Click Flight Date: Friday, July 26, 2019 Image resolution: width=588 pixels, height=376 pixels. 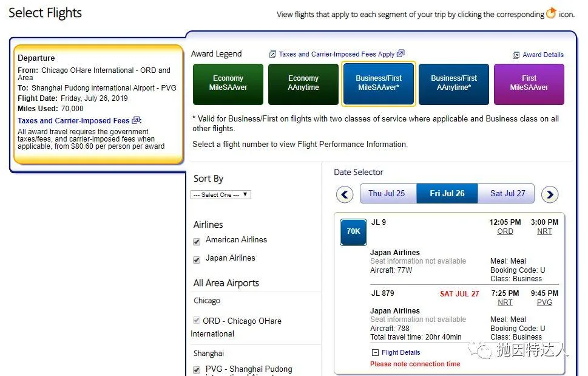click(x=73, y=98)
